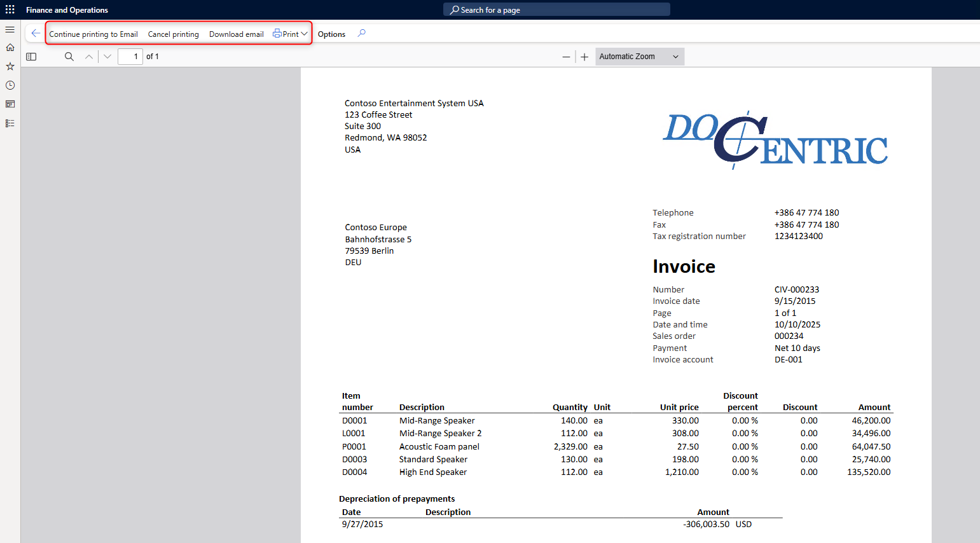This screenshot has height=543, width=980.
Task: Click Cancel printing
Action: [173, 34]
